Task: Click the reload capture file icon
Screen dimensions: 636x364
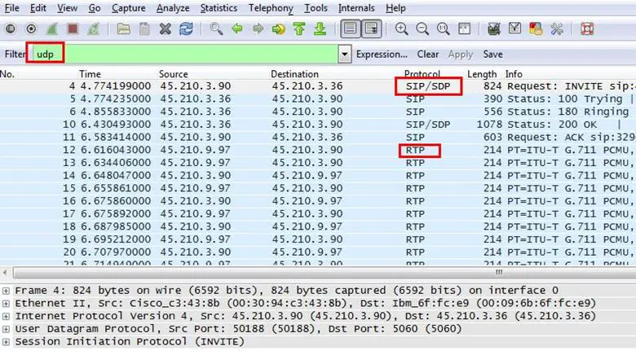Action: click(186, 29)
